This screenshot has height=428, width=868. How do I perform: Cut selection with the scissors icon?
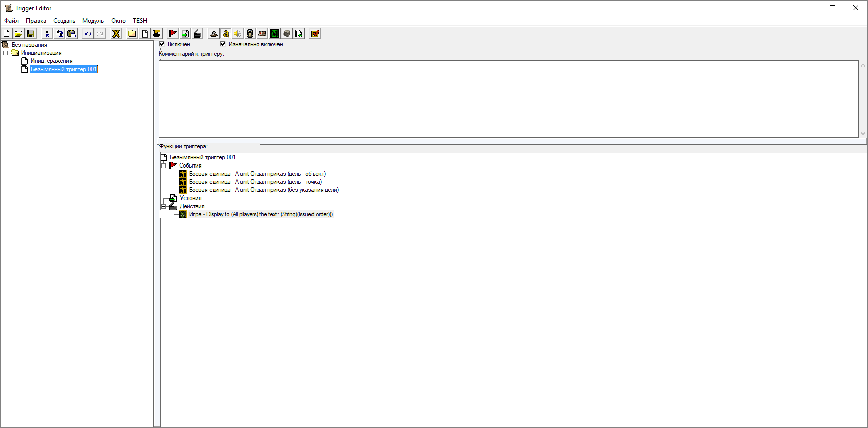pos(47,34)
